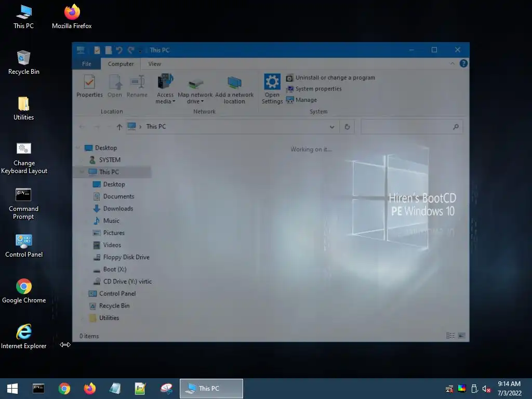Select Command Prompt desktop icon
Viewport: 532px width, 399px height.
pos(23,204)
